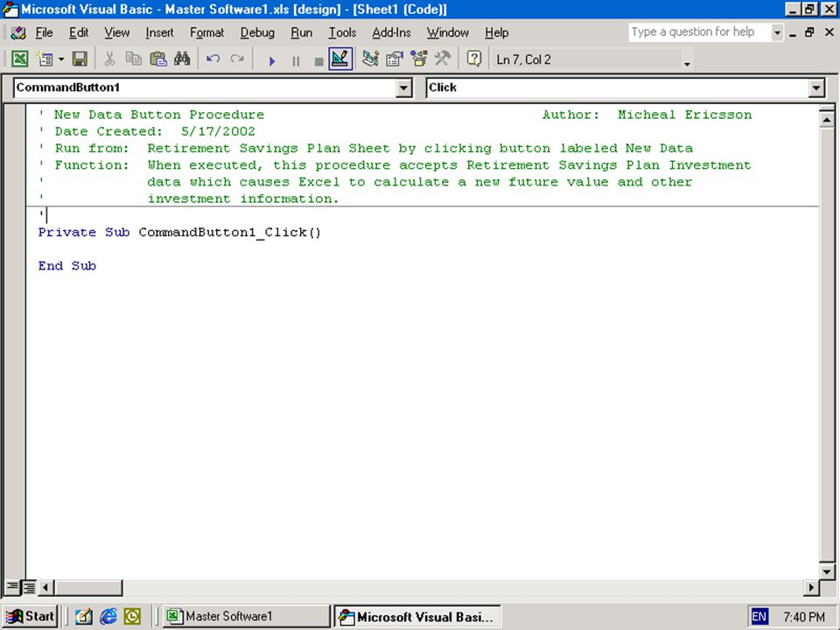The image size is (840, 630).
Task: Click Microsoft Visual Basic taskbar button
Action: tap(416, 617)
